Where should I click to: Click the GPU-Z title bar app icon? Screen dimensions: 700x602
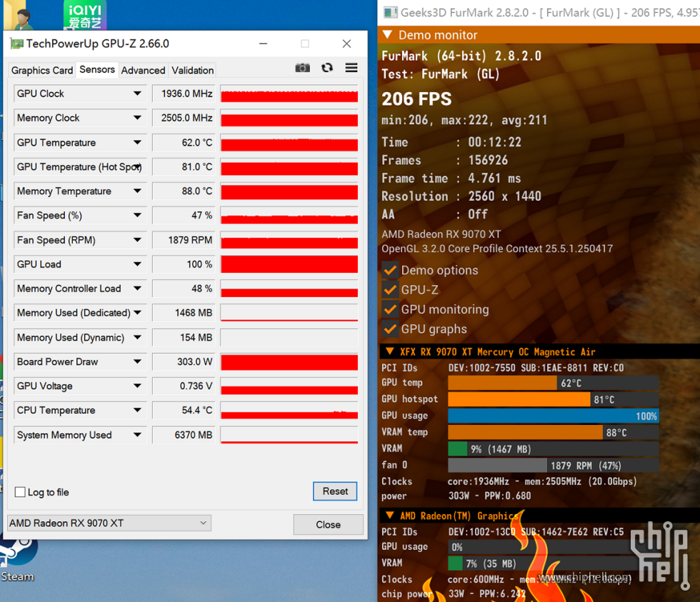click(17, 44)
